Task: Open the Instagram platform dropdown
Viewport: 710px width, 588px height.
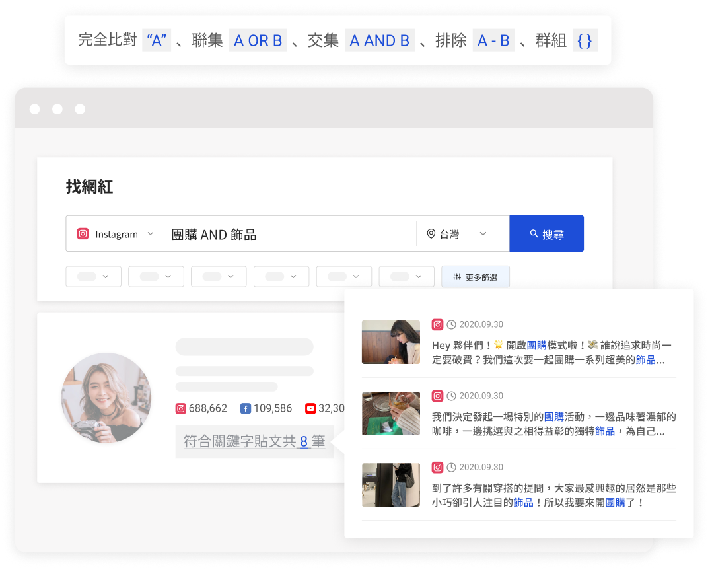Action: pos(114,234)
